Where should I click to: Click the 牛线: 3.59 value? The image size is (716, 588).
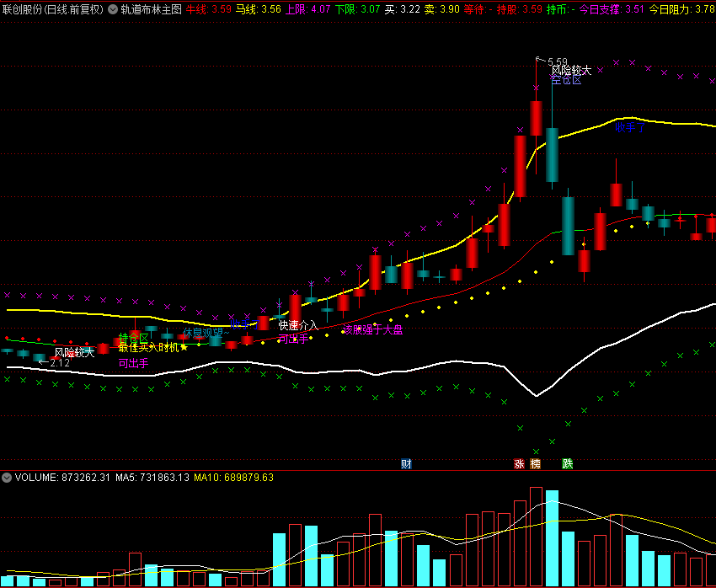[x=208, y=9]
